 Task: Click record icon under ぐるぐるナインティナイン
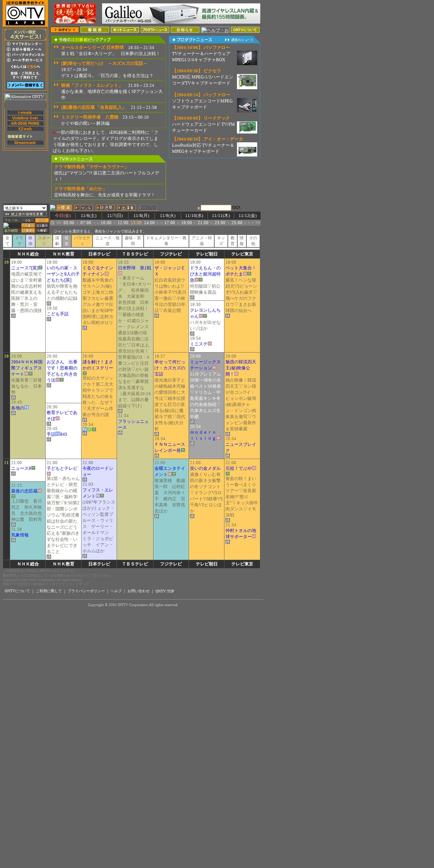[x=85, y=328]
